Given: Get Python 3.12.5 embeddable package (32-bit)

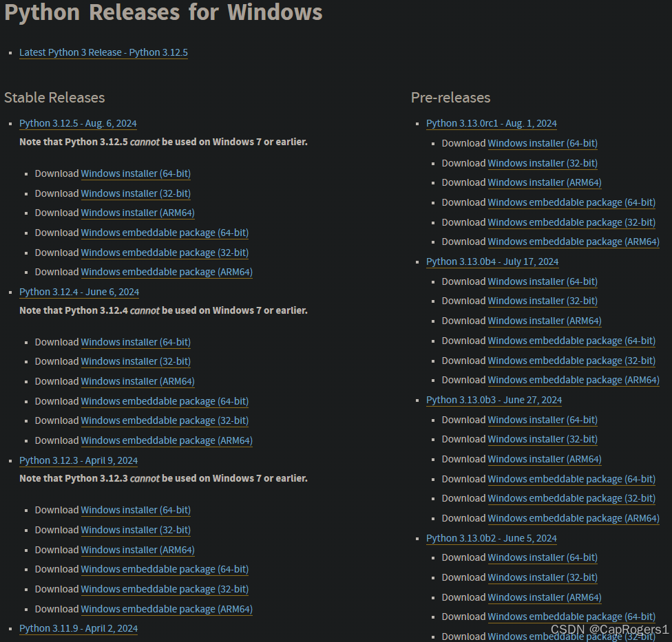Looking at the screenshot, I should pyautogui.click(x=165, y=253).
